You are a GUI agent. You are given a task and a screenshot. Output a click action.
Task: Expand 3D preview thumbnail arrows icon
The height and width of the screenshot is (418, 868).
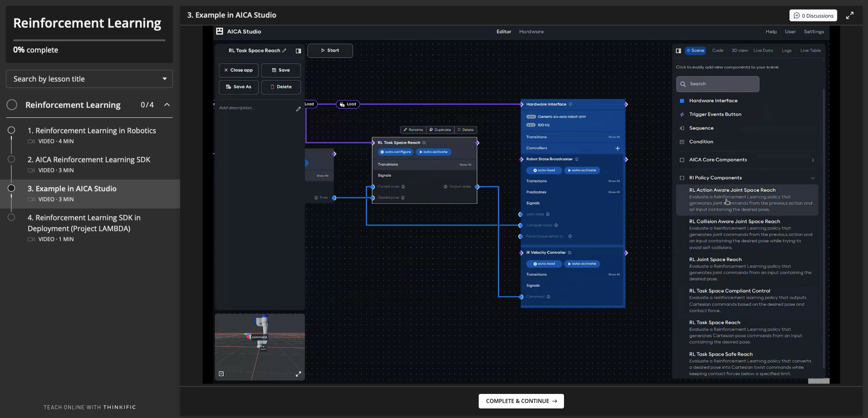click(298, 374)
